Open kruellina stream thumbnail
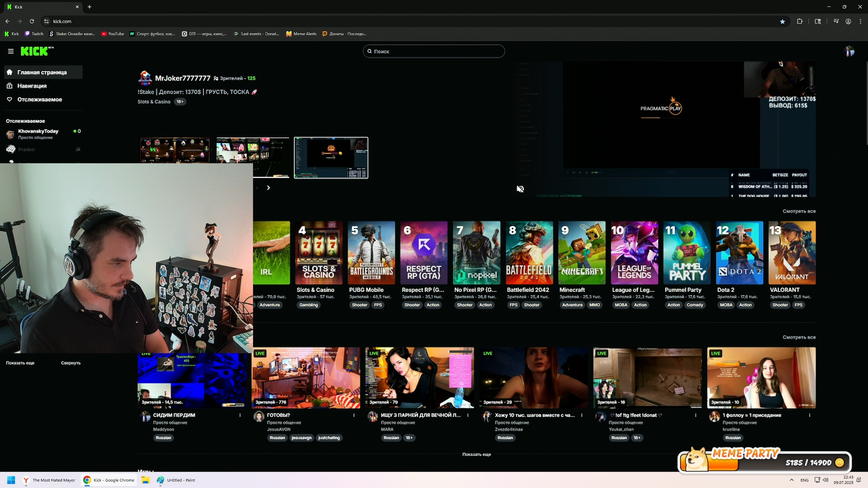Viewport: 868px width, 488px height. click(x=761, y=378)
